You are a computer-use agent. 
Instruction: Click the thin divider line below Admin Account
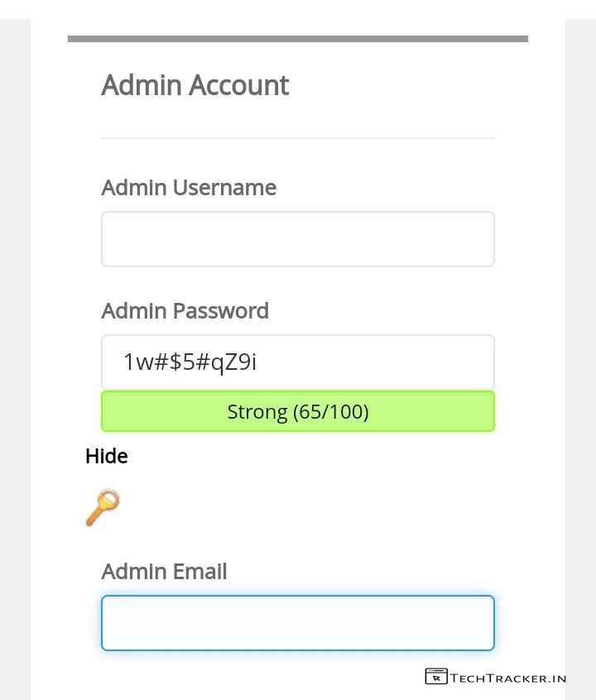[298, 138]
